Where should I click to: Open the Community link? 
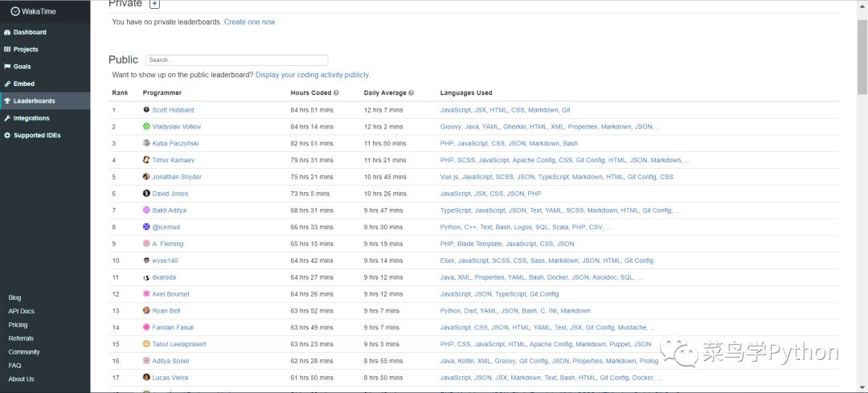(x=24, y=352)
